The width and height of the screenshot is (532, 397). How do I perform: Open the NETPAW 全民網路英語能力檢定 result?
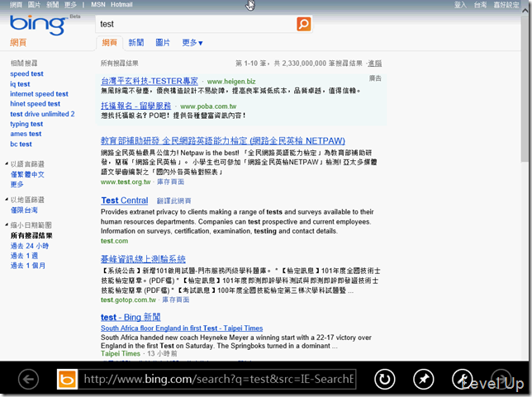coord(223,140)
